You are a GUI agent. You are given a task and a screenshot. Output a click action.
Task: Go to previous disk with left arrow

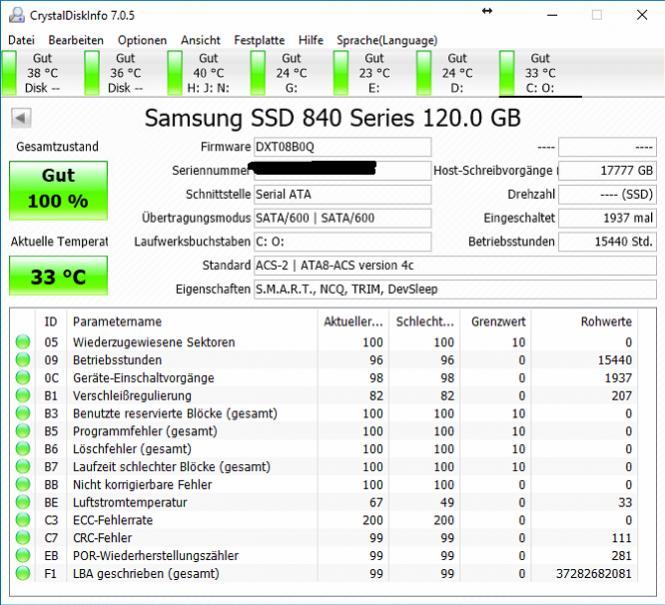click(x=21, y=118)
